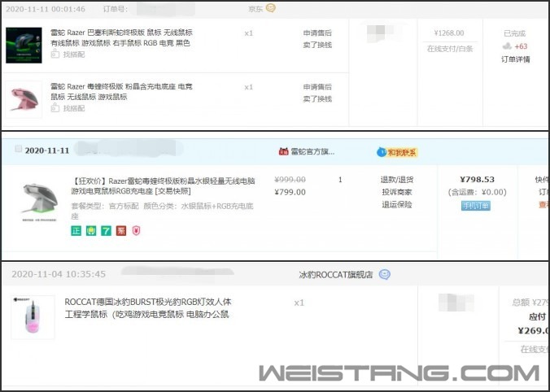Image resolution: width=550 pixels, height=392 pixels.
Task: Click the 京东 seller label
Action: coord(255,9)
